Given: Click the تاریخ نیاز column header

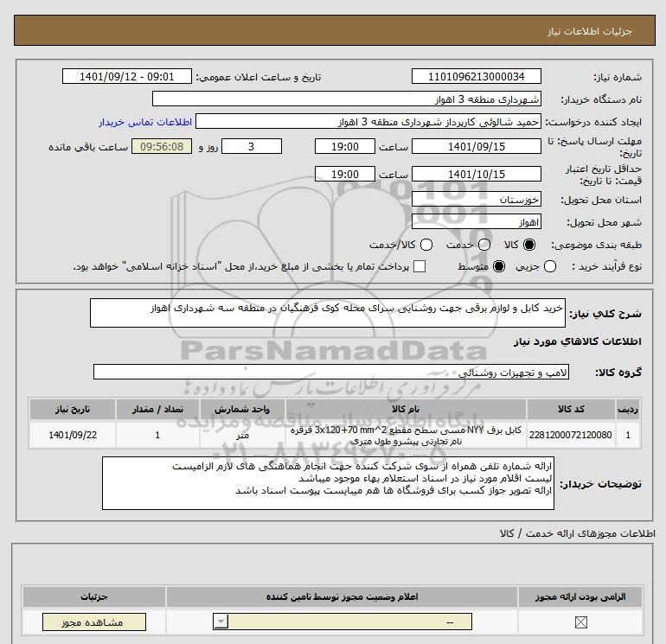Looking at the screenshot, I should (73, 409).
